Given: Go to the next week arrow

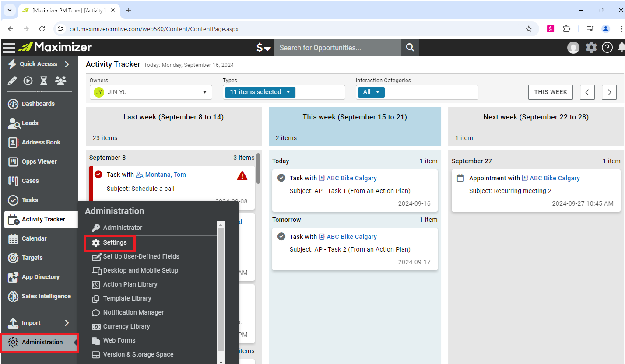Looking at the screenshot, I should pyautogui.click(x=609, y=92).
